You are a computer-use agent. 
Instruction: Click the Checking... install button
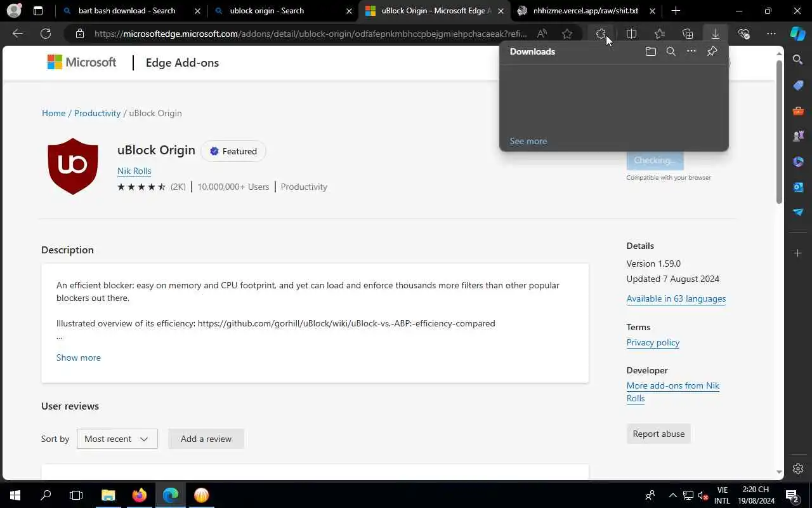[655, 160]
